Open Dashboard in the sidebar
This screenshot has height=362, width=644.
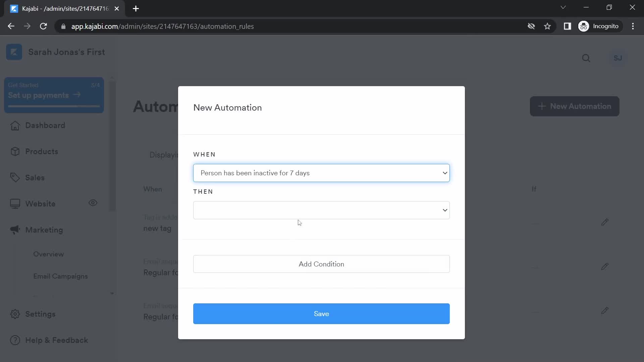(45, 125)
